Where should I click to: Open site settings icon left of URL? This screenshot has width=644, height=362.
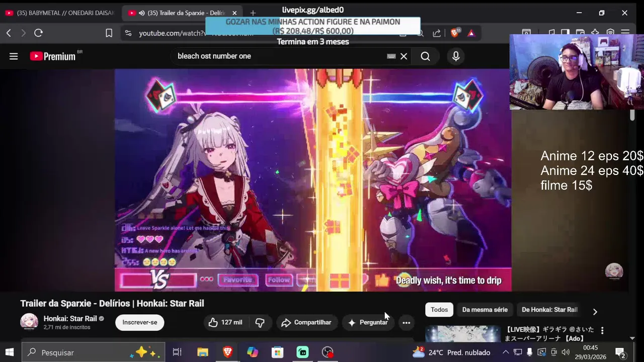pyautogui.click(x=128, y=33)
